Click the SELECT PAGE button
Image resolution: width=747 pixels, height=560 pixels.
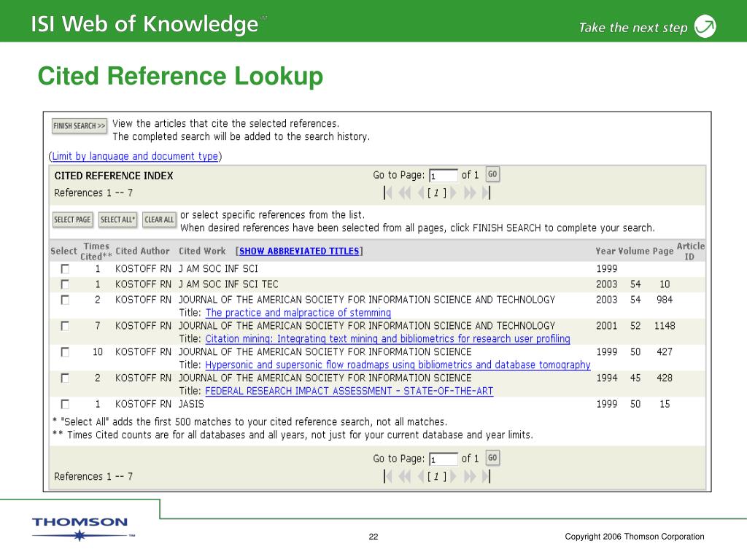pyautogui.click(x=72, y=219)
